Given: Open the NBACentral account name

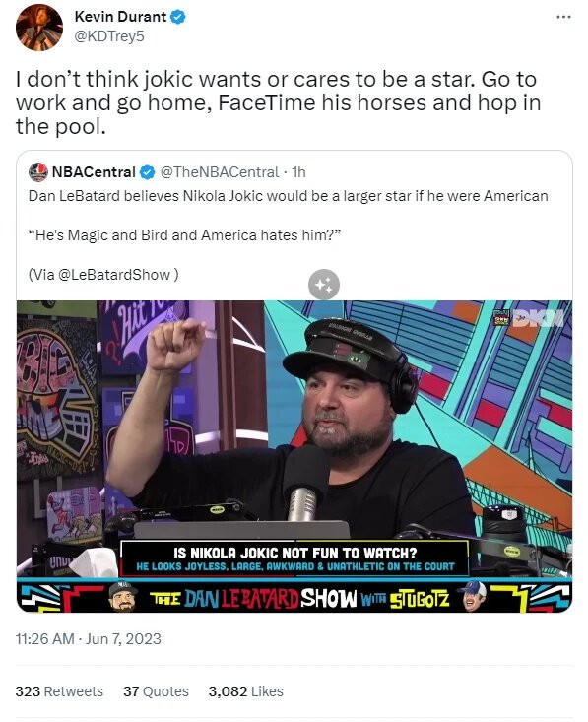Looking at the screenshot, I should click(x=94, y=172).
